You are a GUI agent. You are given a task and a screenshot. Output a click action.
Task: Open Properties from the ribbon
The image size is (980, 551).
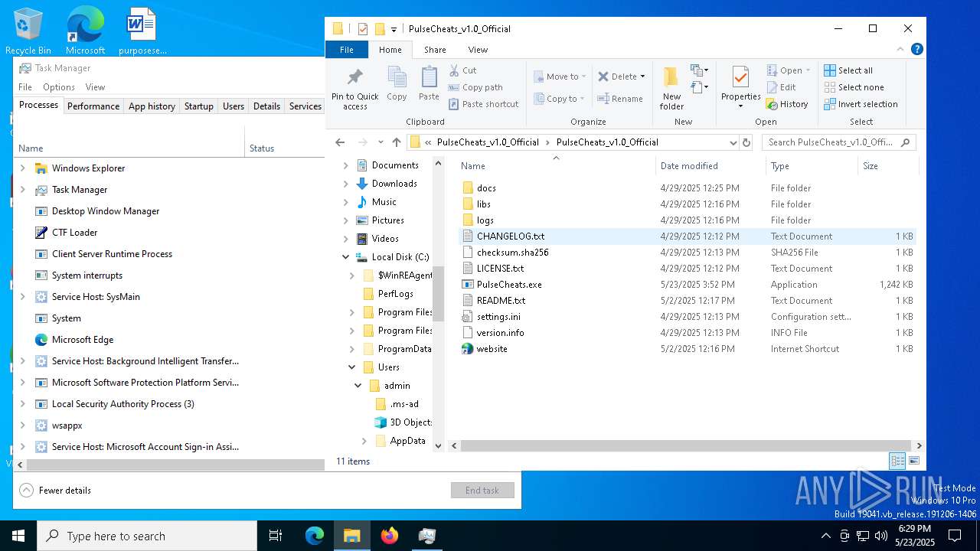click(740, 86)
